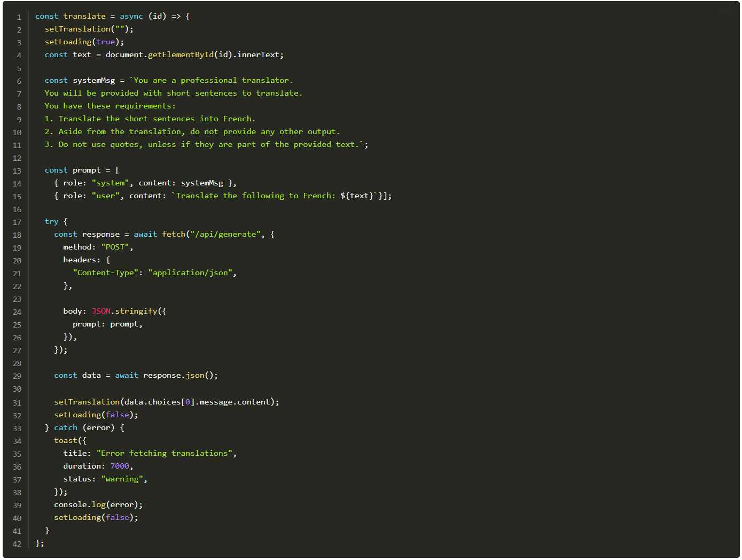Select the 7000 duration value
The height and width of the screenshot is (560, 742).
(120, 466)
